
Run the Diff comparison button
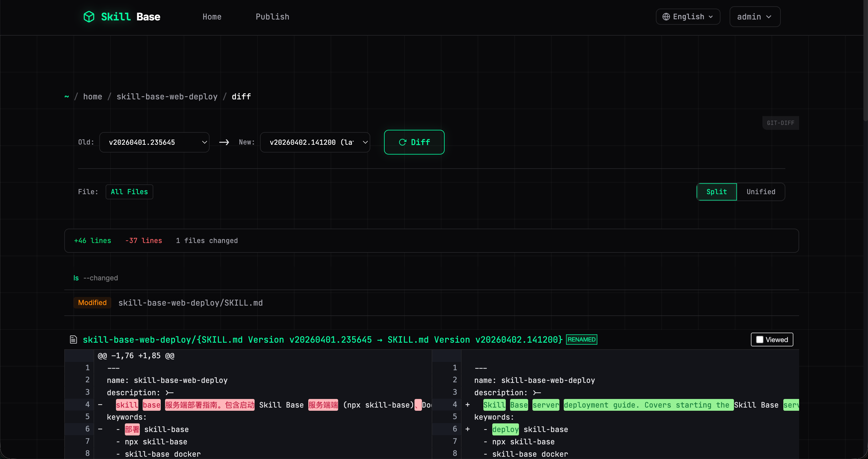tap(414, 142)
